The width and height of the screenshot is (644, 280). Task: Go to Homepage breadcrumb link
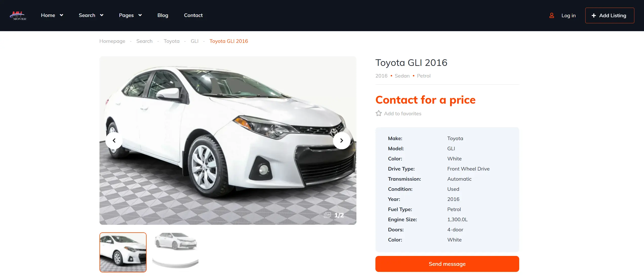112,41
